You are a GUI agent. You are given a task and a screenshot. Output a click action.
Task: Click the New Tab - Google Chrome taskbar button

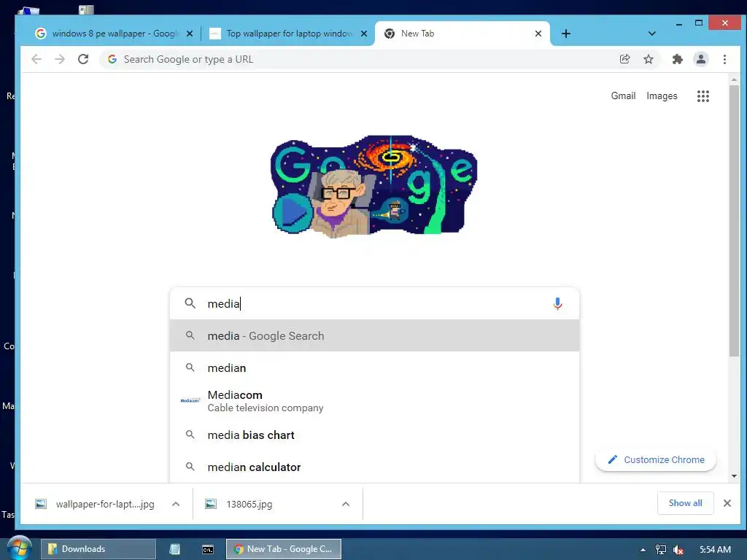click(x=284, y=549)
